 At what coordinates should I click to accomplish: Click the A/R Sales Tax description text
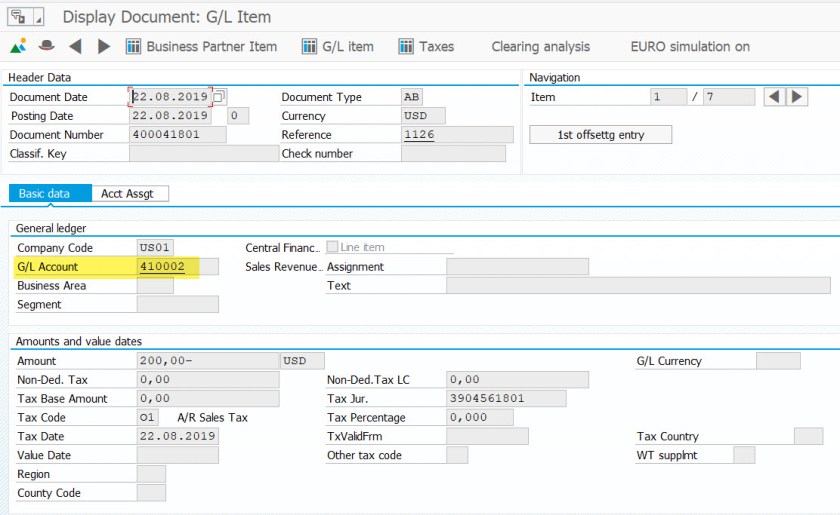(212, 417)
